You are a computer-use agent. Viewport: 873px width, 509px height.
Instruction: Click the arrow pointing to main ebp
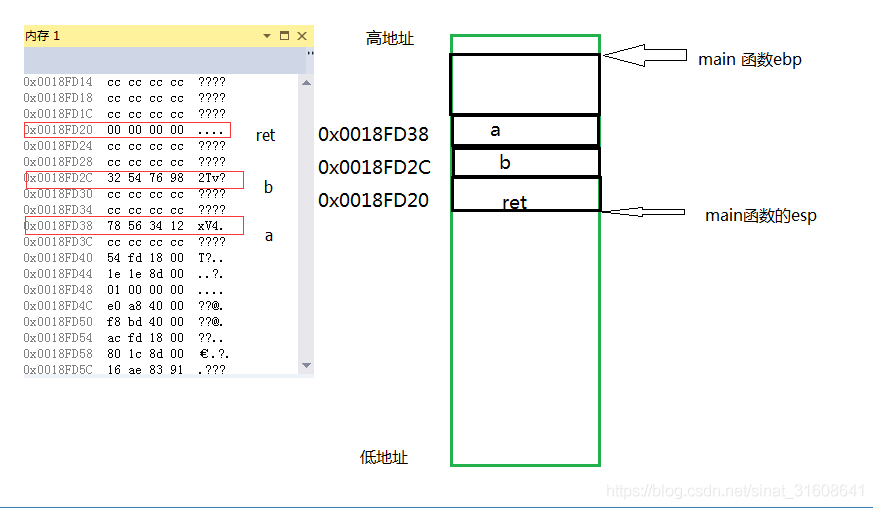pos(645,55)
